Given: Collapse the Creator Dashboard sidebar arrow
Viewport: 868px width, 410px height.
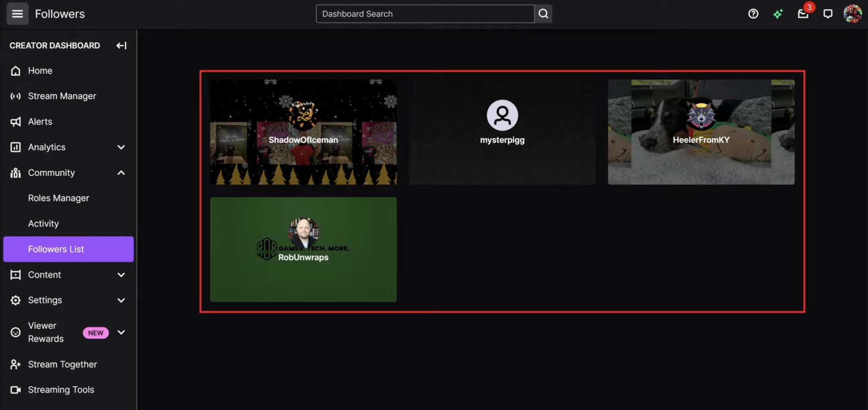Looking at the screenshot, I should point(121,45).
